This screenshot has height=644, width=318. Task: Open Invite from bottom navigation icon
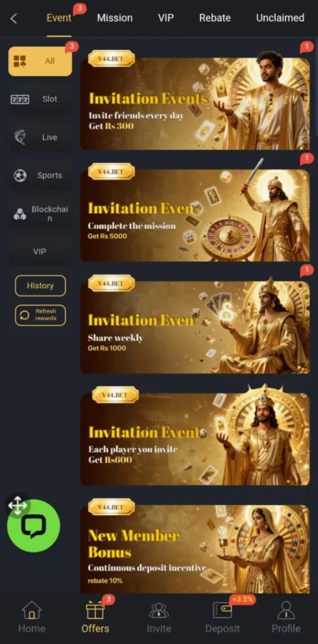tap(159, 610)
